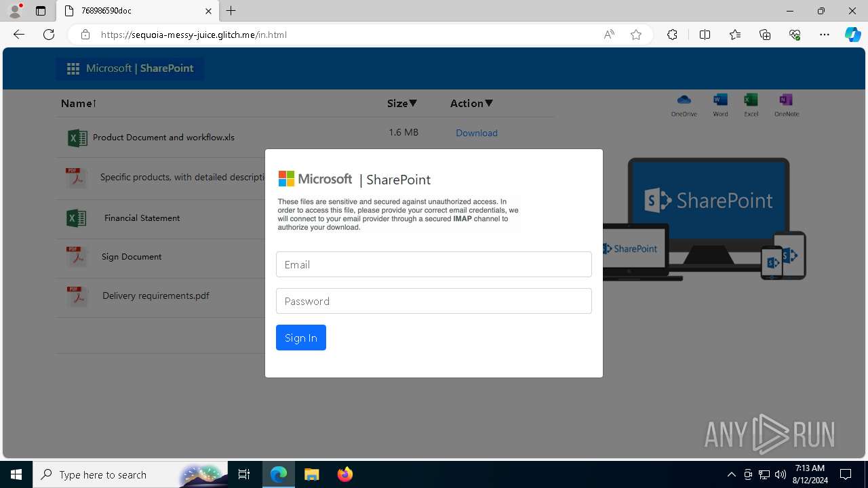The width and height of the screenshot is (868, 488).
Task: Sort by Name column header
Action: tap(79, 104)
